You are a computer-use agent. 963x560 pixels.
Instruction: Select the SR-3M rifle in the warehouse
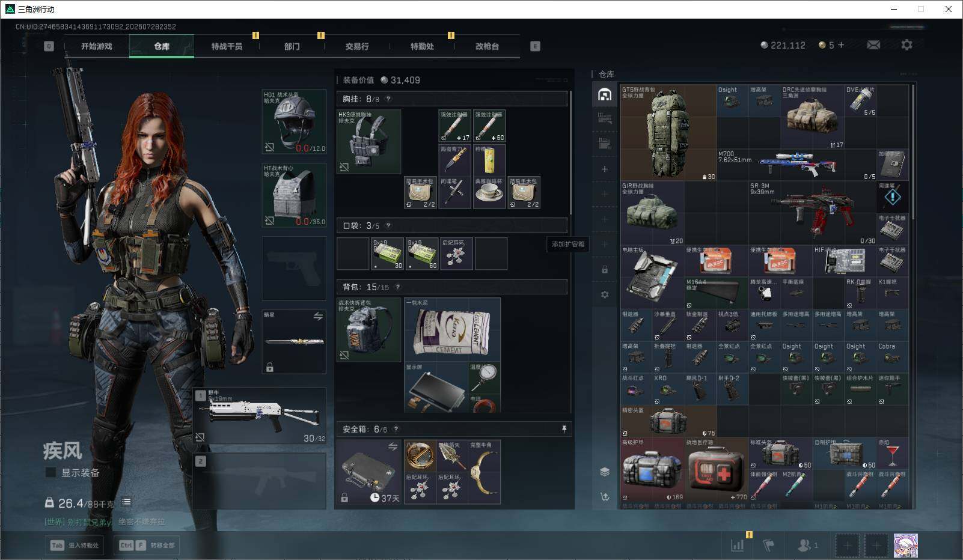tap(813, 213)
